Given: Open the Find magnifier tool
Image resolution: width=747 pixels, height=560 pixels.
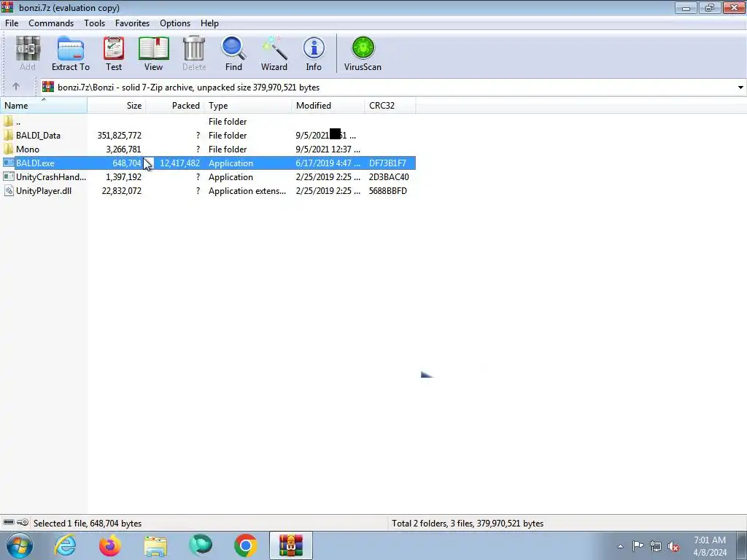Looking at the screenshot, I should pos(233,52).
